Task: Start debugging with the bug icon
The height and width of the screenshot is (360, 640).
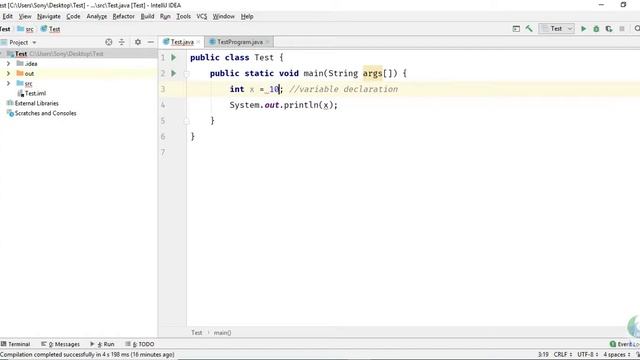Action: (596, 29)
